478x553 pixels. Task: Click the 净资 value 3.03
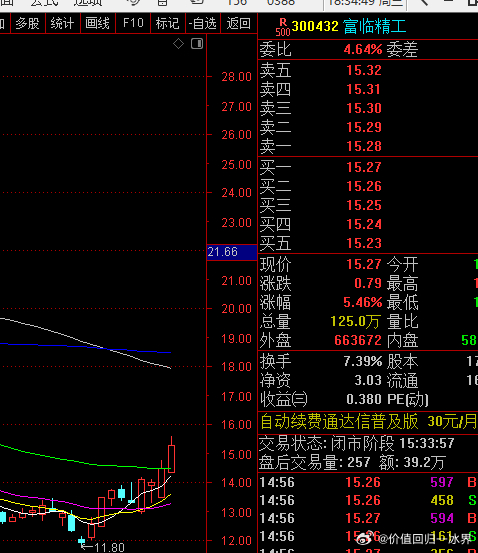[368, 381]
